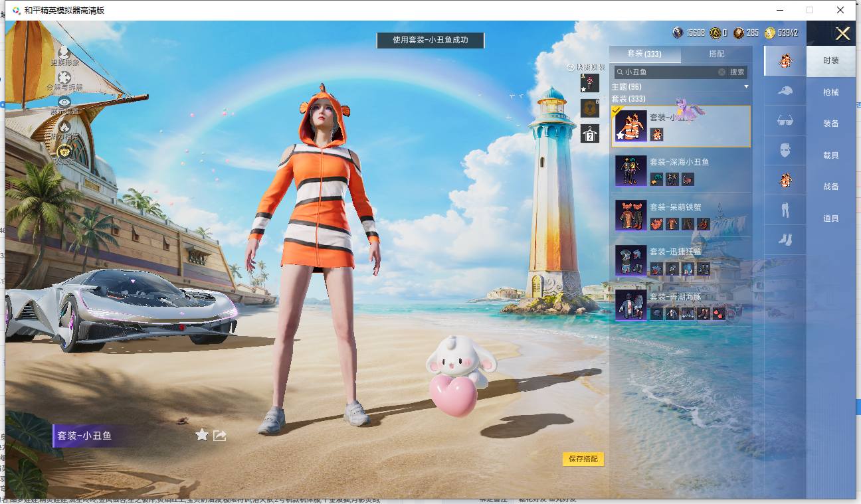Expand the 主题 (96) dropdown arrow
The width and height of the screenshot is (861, 504).
click(746, 87)
